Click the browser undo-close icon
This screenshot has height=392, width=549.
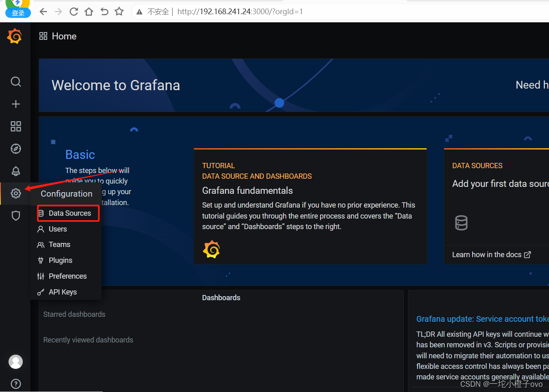[104, 11]
